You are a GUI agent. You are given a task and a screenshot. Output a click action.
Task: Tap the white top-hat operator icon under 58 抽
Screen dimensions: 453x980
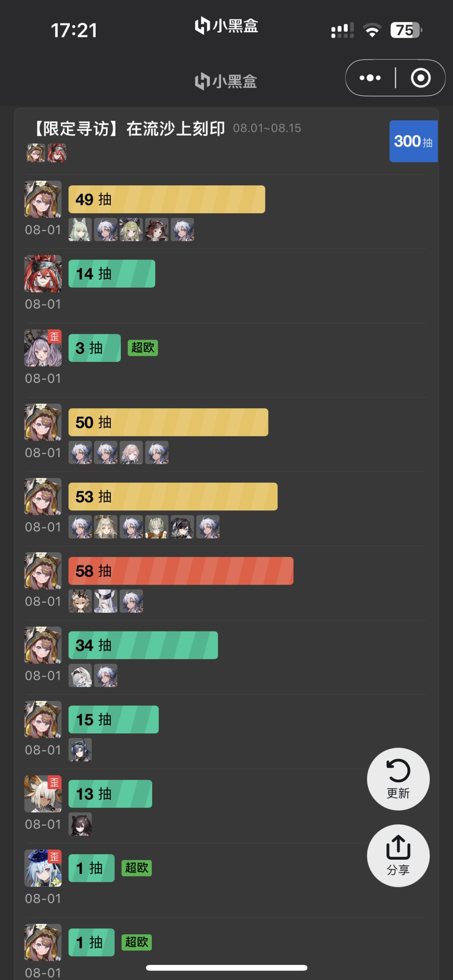106,601
